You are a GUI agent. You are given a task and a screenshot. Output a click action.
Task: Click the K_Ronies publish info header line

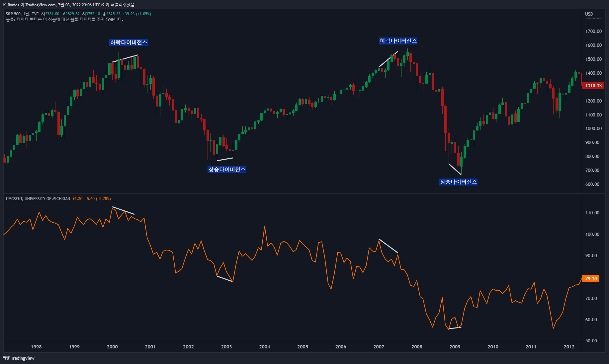[69, 5]
